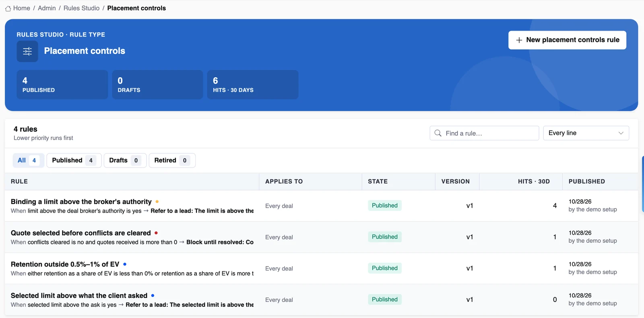644x318 pixels.
Task: Switch to the Published tab
Action: click(x=74, y=160)
